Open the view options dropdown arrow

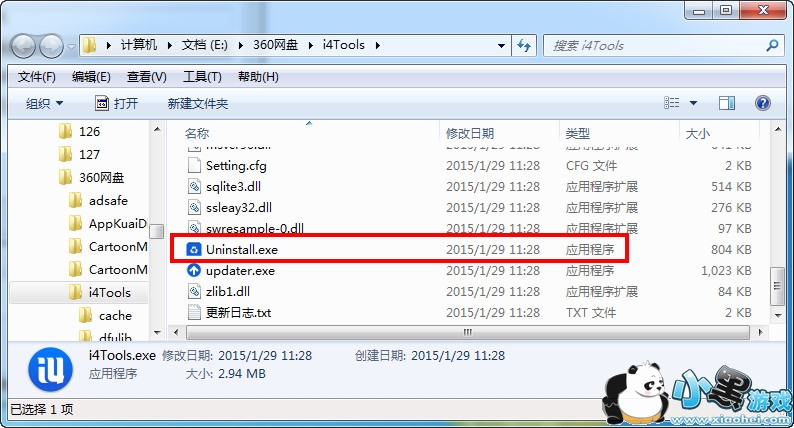[693, 103]
